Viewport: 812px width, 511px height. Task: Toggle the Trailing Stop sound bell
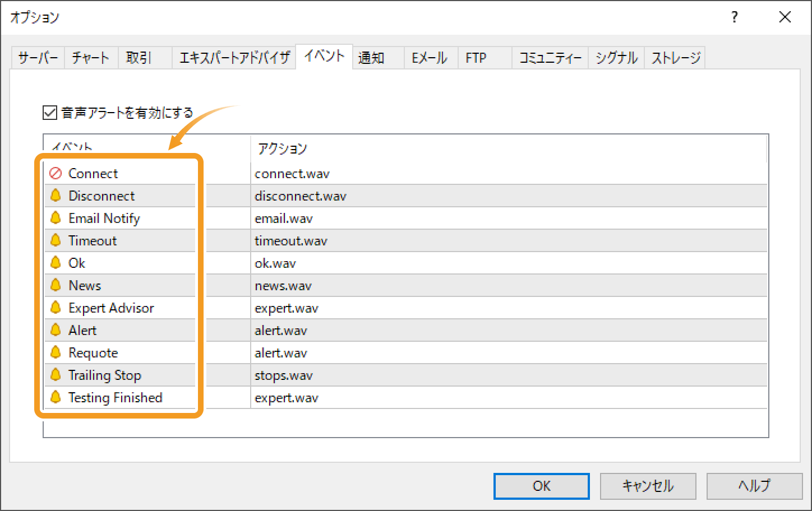56,375
